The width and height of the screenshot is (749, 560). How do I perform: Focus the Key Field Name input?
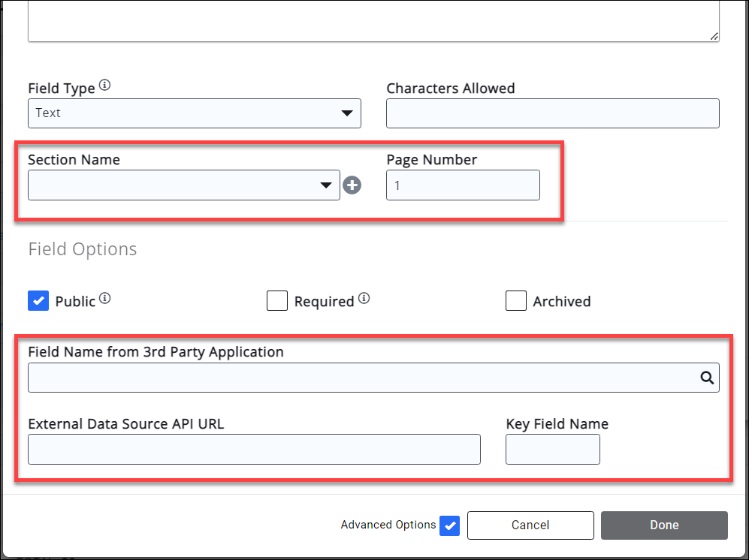point(552,450)
